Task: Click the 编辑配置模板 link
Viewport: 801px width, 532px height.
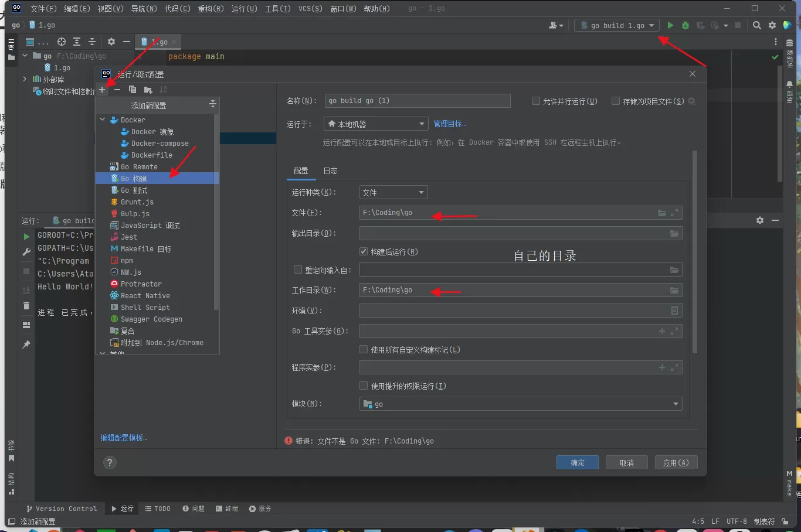Action: (124, 438)
